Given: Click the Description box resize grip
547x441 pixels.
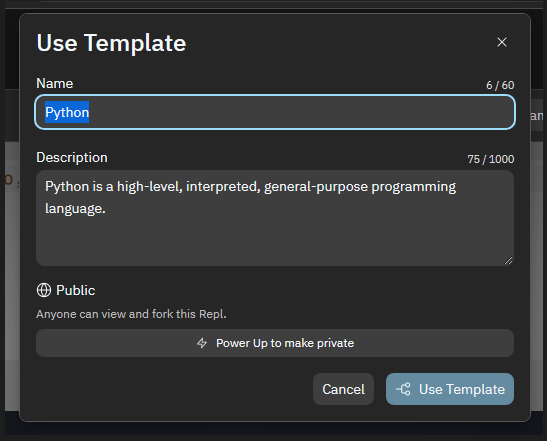Looking at the screenshot, I should click(x=508, y=260).
